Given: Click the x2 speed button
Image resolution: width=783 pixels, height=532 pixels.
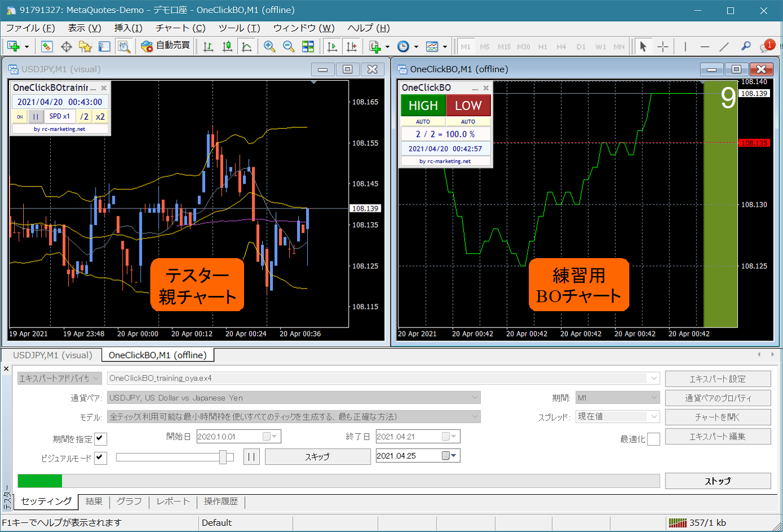Looking at the screenshot, I should tap(100, 116).
